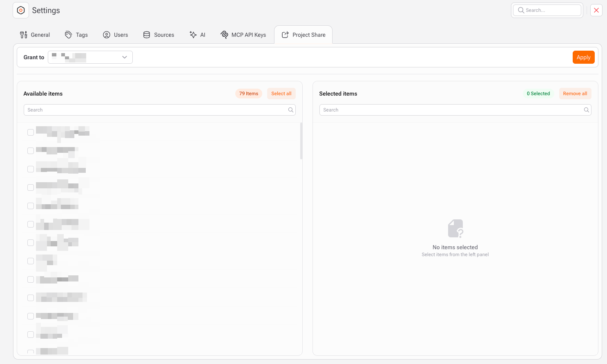This screenshot has height=364, width=607.
Task: Open the Grant to dropdown
Action: (90, 57)
